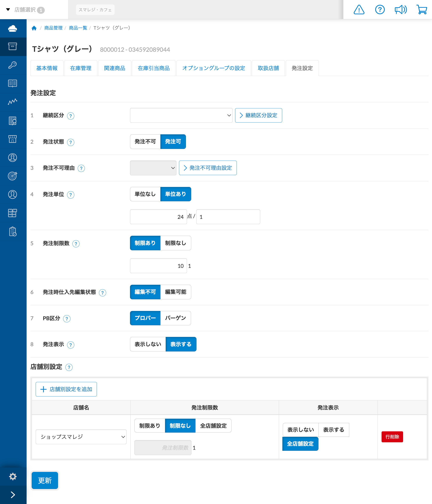Viewport: 432px width, 504px height.
Task: Open product management box icon in sidebar
Action: tap(13, 46)
